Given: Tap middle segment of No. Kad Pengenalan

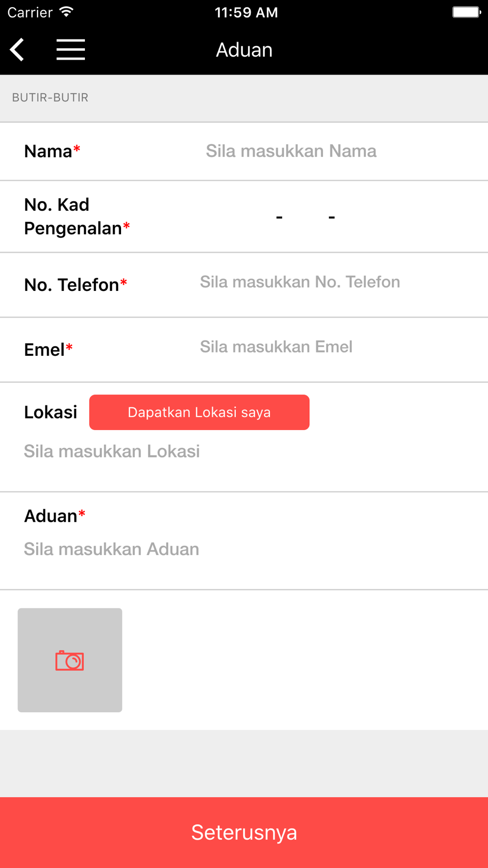Looking at the screenshot, I should pos(305,217).
